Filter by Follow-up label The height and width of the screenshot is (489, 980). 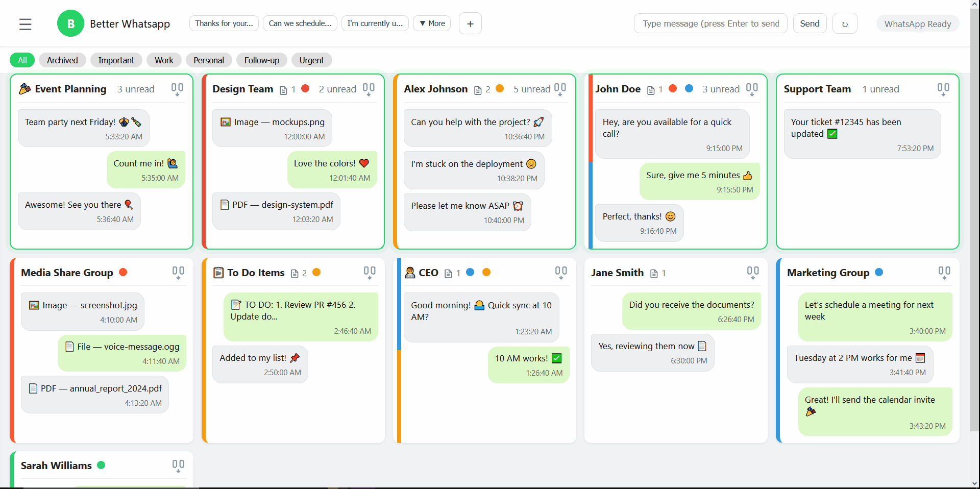tap(262, 60)
